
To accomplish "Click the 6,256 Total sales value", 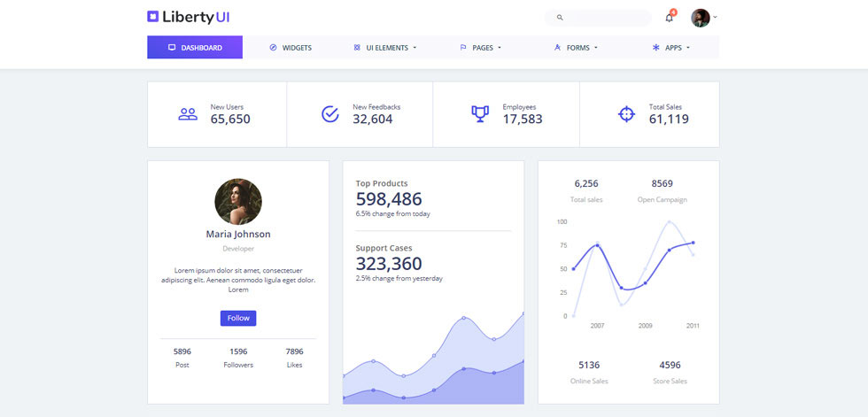I will [x=586, y=183].
